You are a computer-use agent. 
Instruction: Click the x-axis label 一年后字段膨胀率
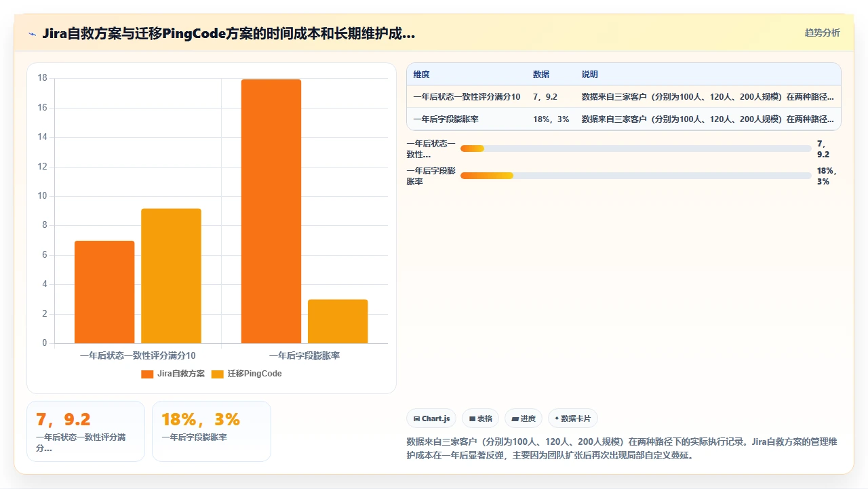click(x=304, y=355)
